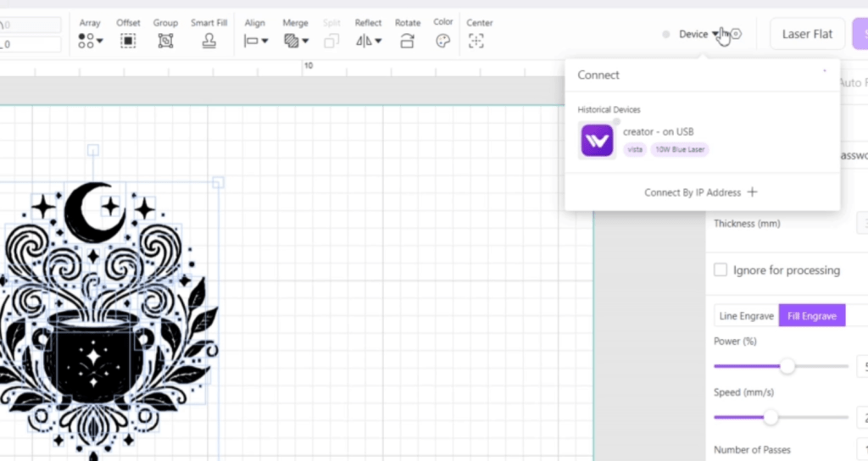The width and height of the screenshot is (868, 461).
Task: Switch to Line Engrave mode
Action: click(746, 316)
